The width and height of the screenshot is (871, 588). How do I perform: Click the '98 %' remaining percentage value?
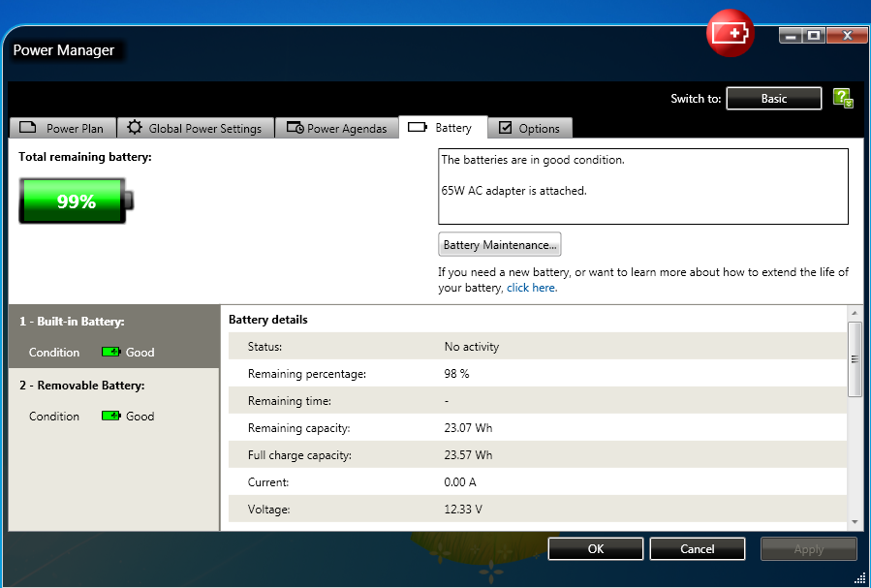click(x=456, y=374)
